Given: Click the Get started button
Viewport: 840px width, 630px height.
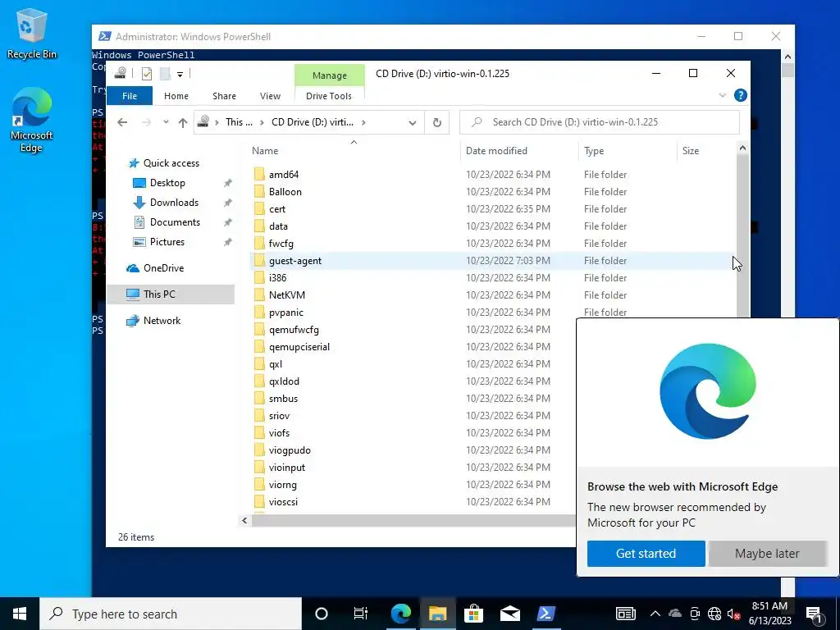Looking at the screenshot, I should tap(646, 554).
